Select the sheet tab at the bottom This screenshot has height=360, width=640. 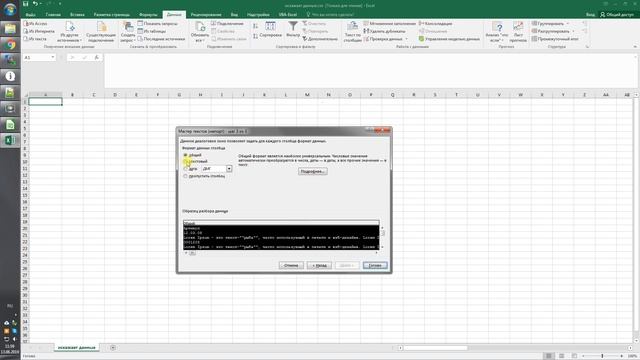click(76, 347)
